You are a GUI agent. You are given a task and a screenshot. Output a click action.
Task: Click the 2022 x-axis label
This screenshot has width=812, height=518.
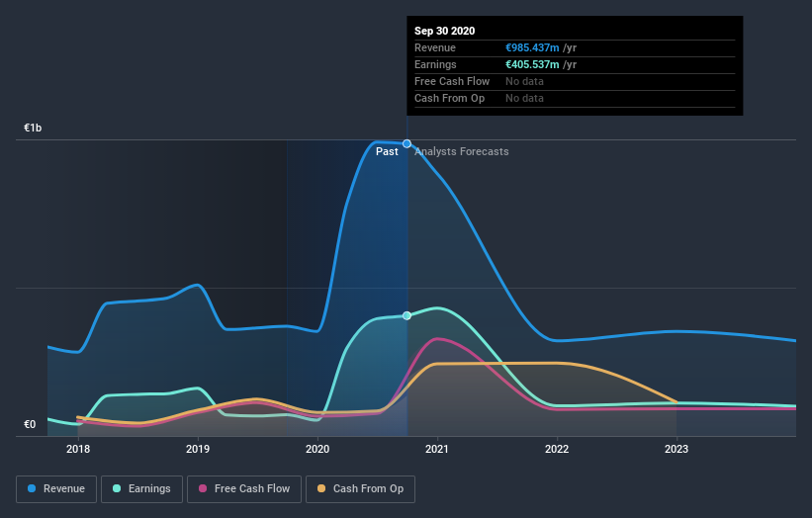tap(557, 449)
